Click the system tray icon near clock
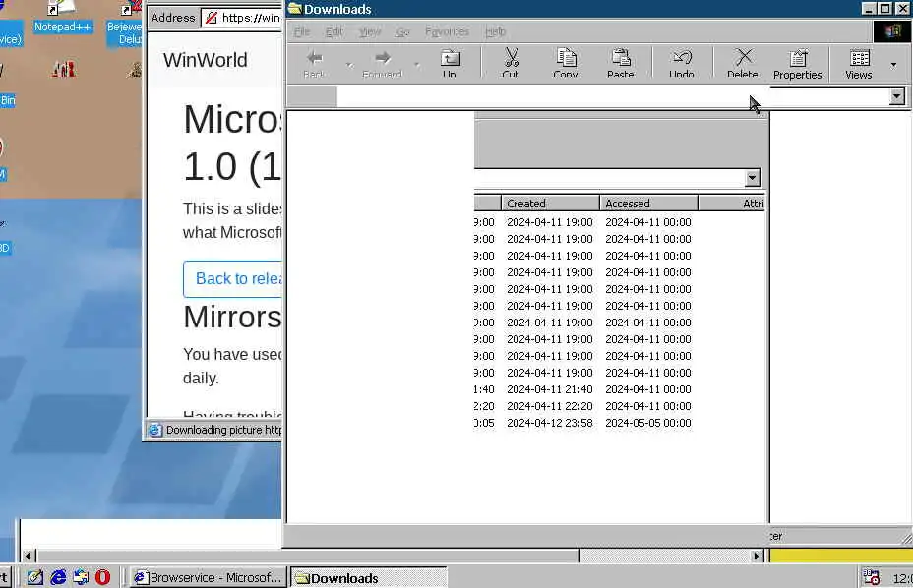The width and height of the screenshot is (913, 588). point(871,577)
